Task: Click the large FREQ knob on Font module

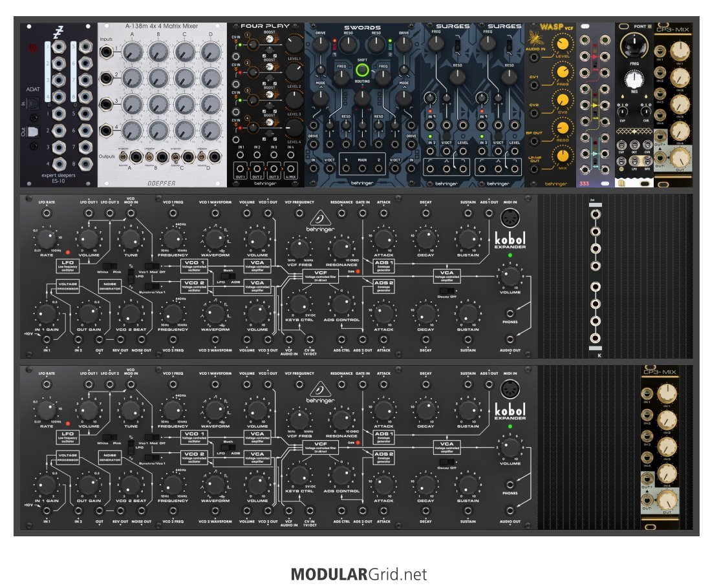Action: pos(634,46)
